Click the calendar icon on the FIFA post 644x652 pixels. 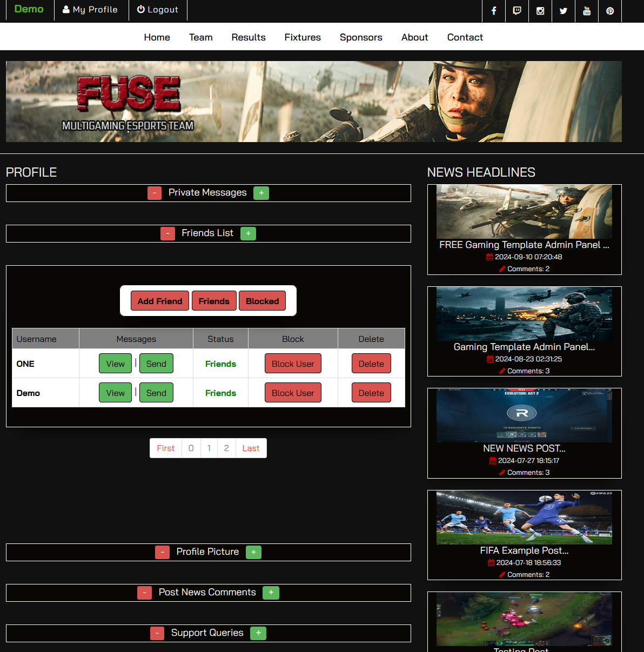pos(491,562)
